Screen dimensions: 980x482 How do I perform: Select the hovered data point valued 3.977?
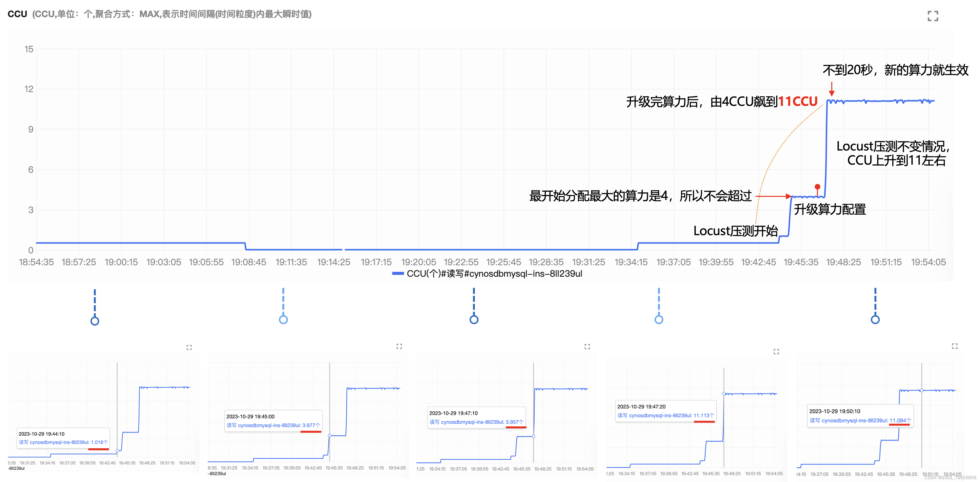pyautogui.click(x=329, y=435)
